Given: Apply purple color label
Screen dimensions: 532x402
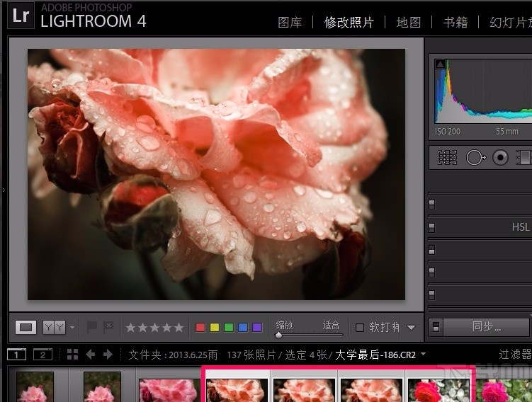Looking at the screenshot, I should tap(257, 328).
